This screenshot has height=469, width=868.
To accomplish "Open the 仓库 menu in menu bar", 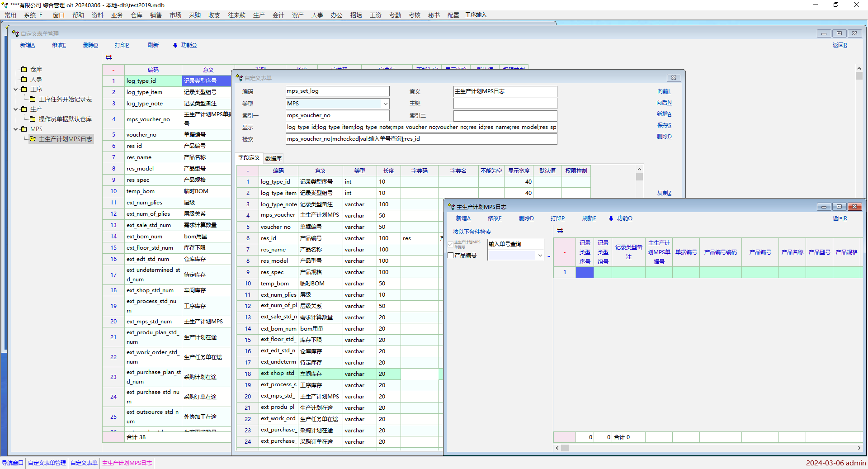I will coord(136,15).
